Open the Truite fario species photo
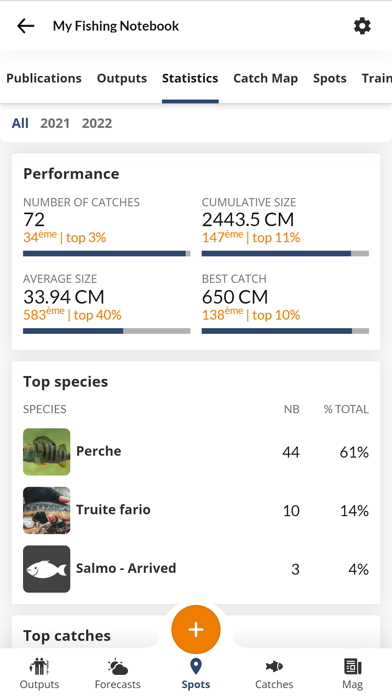 (x=47, y=510)
